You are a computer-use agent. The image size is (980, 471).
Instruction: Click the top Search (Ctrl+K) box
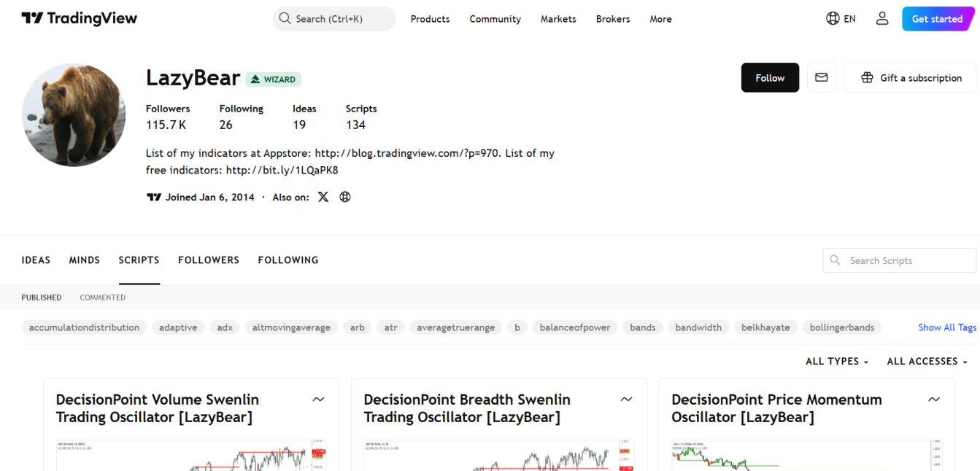(334, 19)
